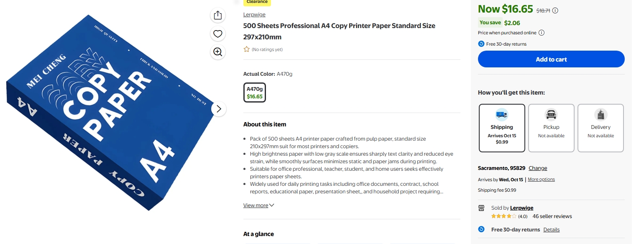Open the Lerpwige seller page beside Sold by

tap(521, 208)
